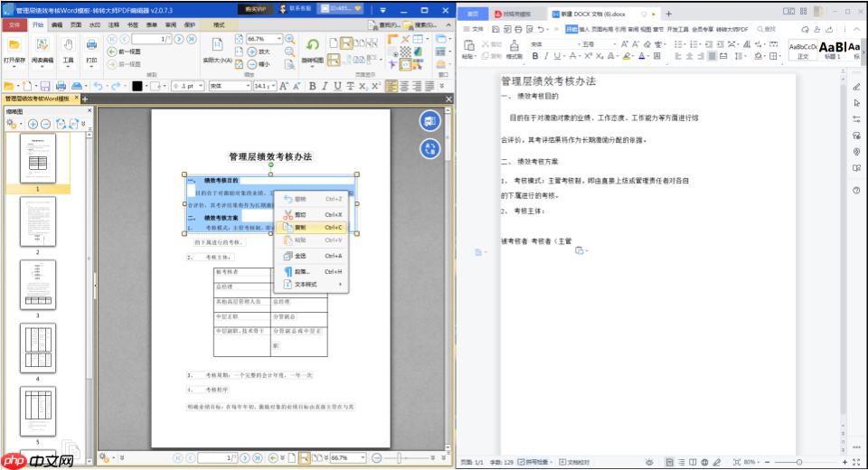Screen dimensions: 868x470
Task: Select 剪切 in the context menu
Action: click(x=313, y=215)
